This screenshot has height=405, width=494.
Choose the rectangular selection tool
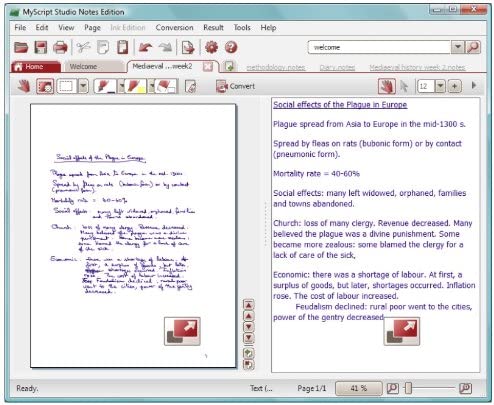(x=66, y=86)
